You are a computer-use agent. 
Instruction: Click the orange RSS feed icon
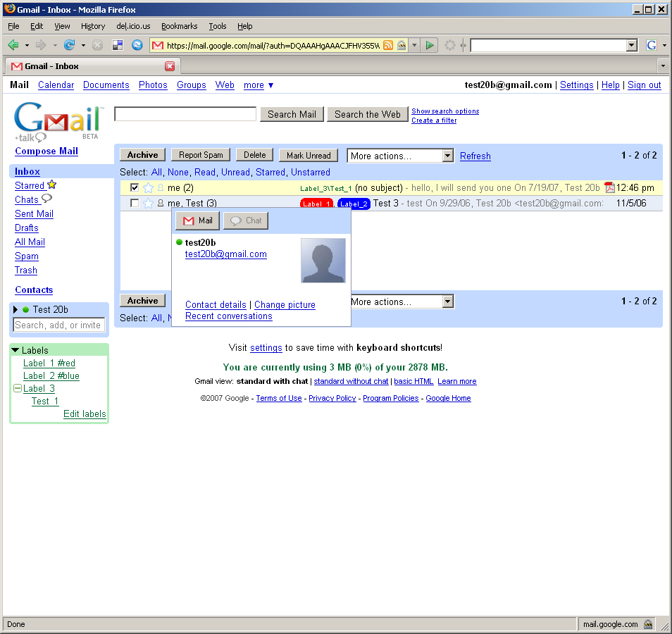tap(388, 45)
